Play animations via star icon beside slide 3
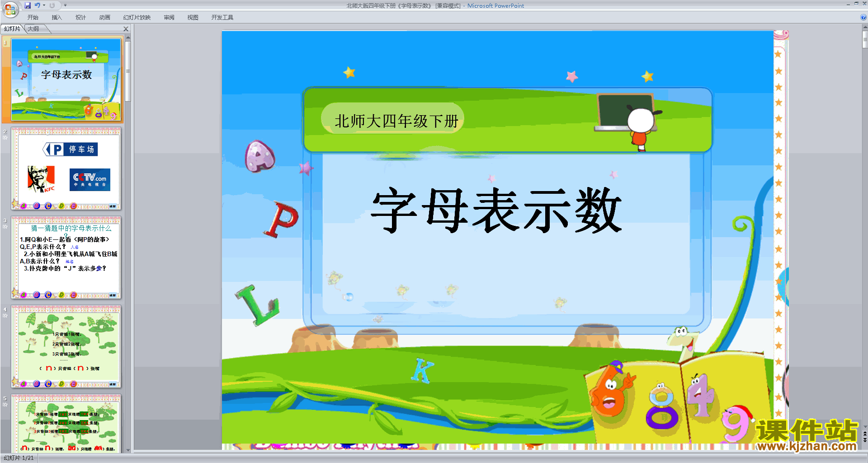 (5, 227)
